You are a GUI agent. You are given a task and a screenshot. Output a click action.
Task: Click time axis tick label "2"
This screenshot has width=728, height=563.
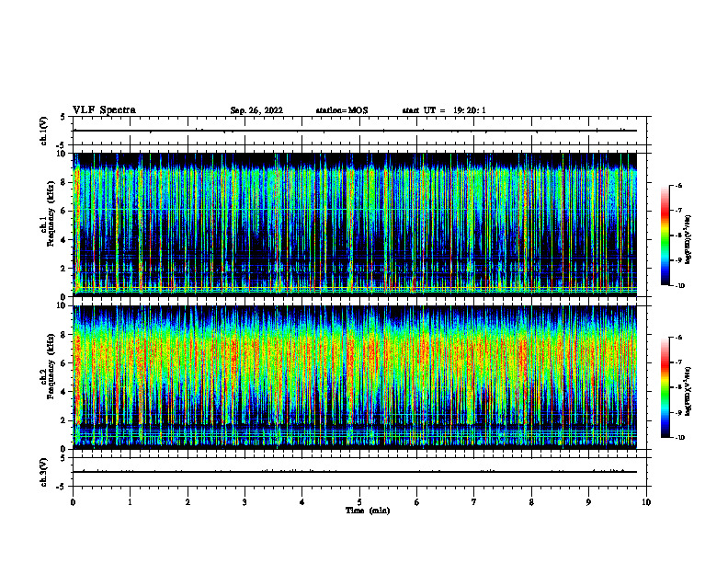188,502
